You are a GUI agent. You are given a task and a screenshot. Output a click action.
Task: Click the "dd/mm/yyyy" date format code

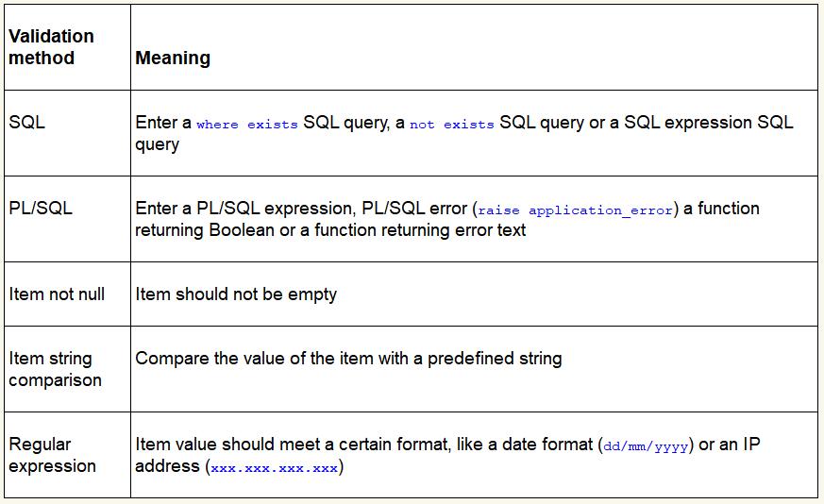646,446
